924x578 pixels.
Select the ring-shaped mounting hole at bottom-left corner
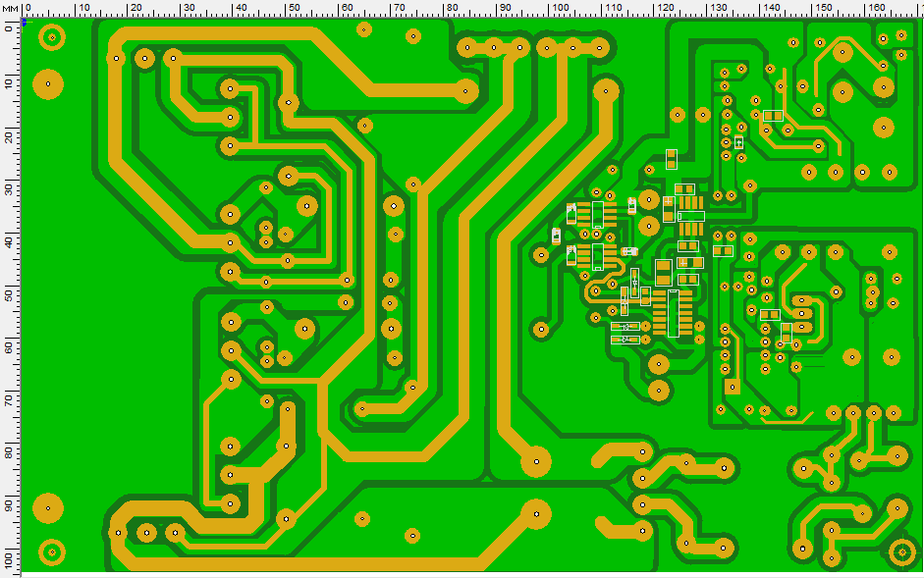click(50, 551)
